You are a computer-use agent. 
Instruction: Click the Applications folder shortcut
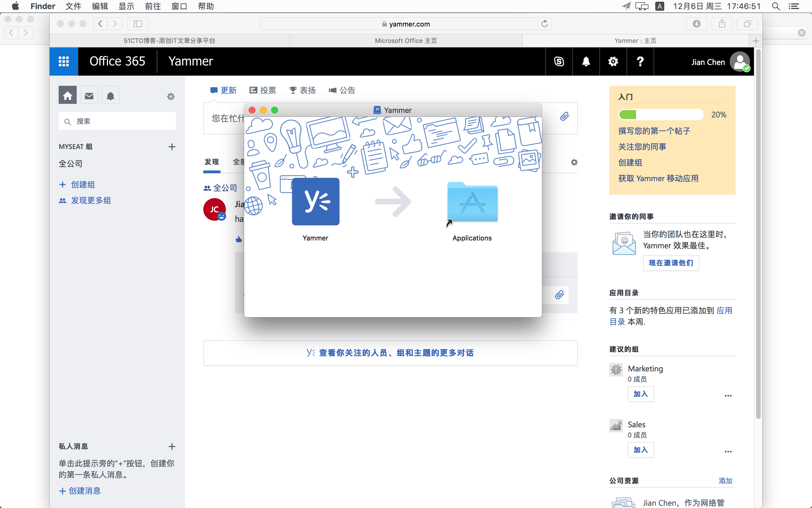472,202
